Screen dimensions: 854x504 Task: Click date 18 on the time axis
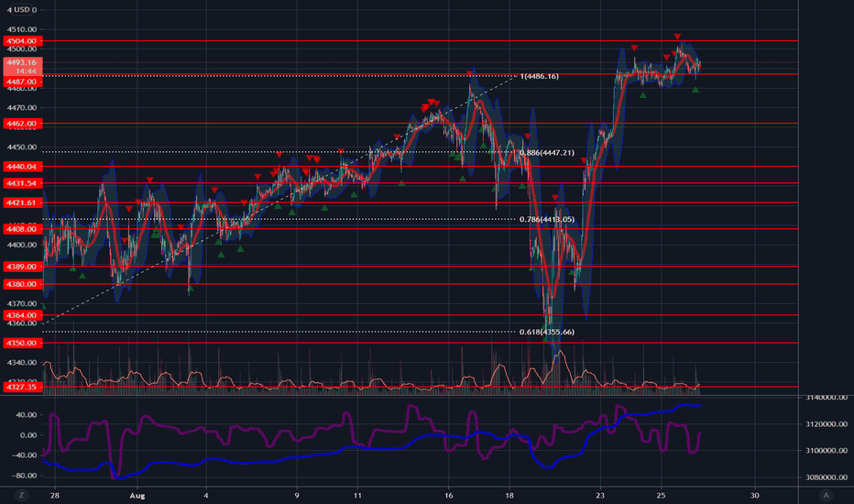point(509,495)
